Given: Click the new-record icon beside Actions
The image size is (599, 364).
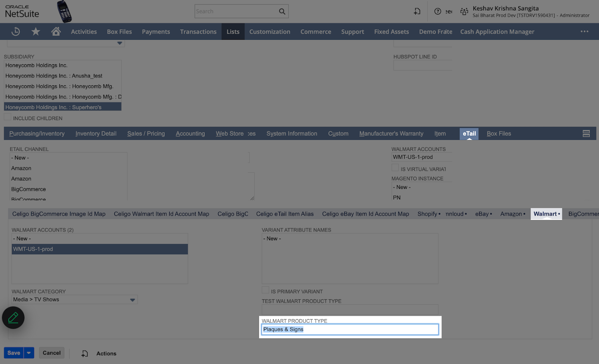Looking at the screenshot, I should pos(85,354).
